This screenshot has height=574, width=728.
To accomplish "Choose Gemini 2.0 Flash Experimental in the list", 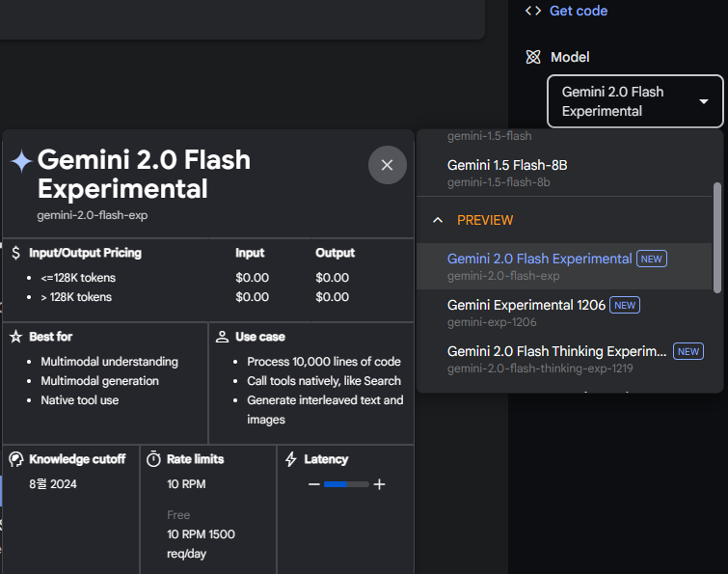I will pyautogui.click(x=564, y=266).
